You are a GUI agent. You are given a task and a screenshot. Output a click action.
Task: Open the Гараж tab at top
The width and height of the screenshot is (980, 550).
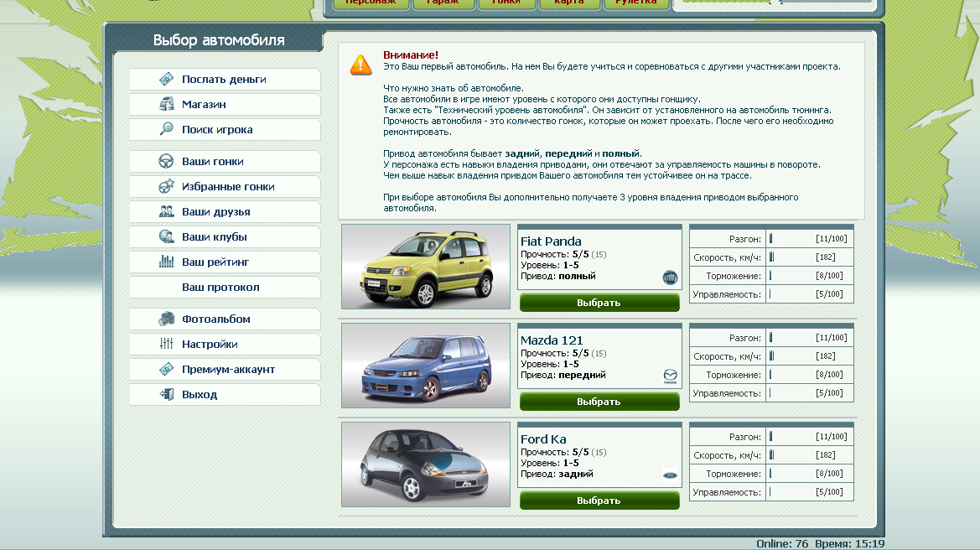442,3
